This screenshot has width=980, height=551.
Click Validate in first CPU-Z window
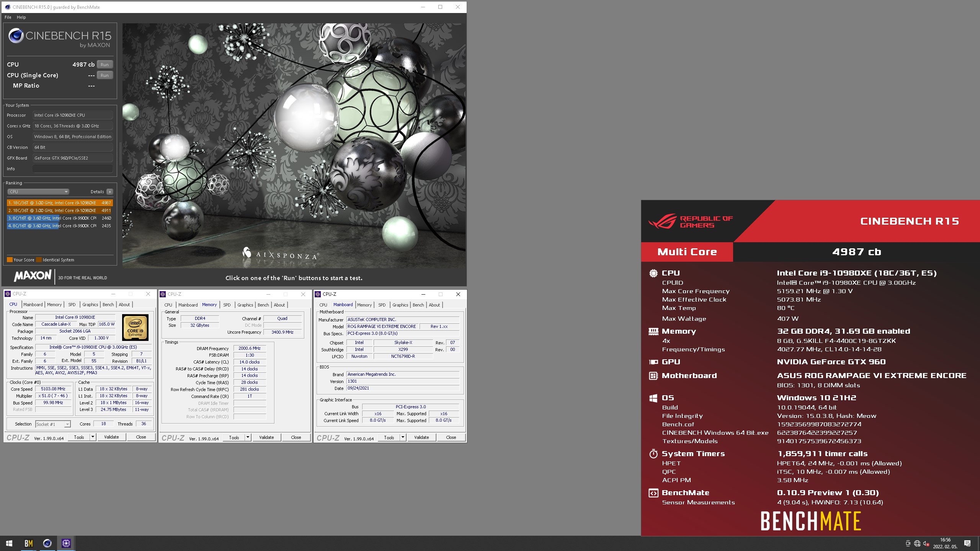point(111,437)
